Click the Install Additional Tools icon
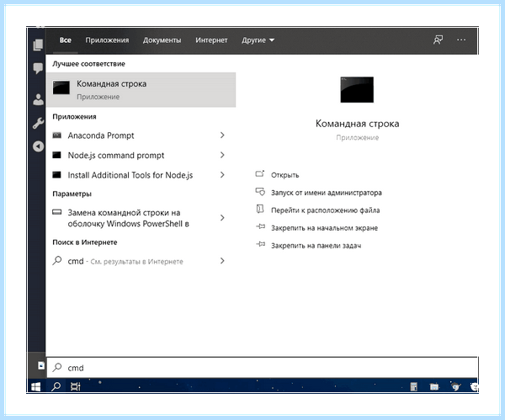Screen dimensions: 505x420 pos(57,175)
